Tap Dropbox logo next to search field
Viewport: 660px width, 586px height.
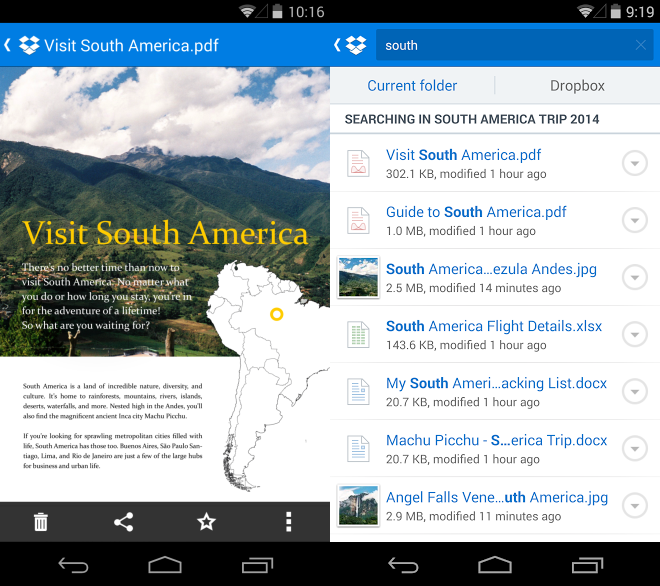pyautogui.click(x=356, y=45)
